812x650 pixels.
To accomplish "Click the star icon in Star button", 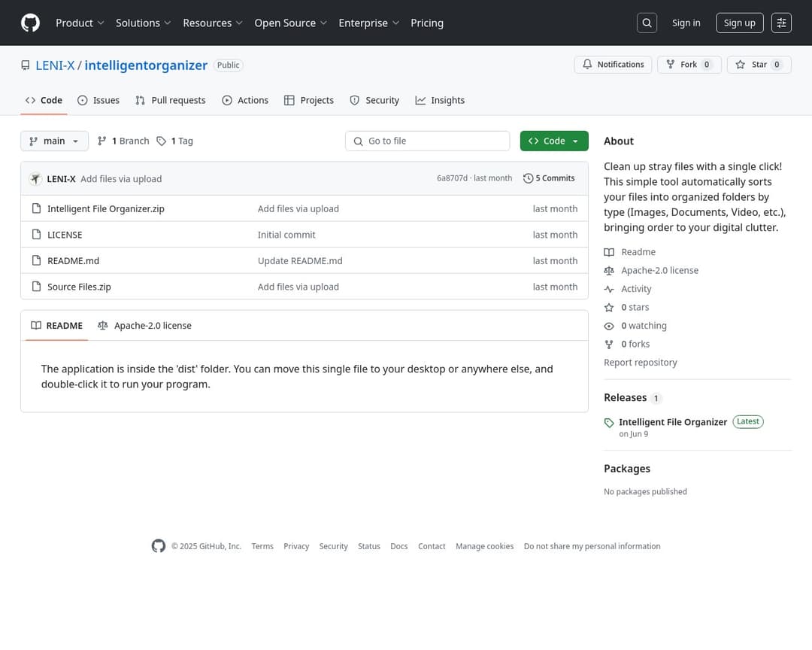I will pos(740,64).
